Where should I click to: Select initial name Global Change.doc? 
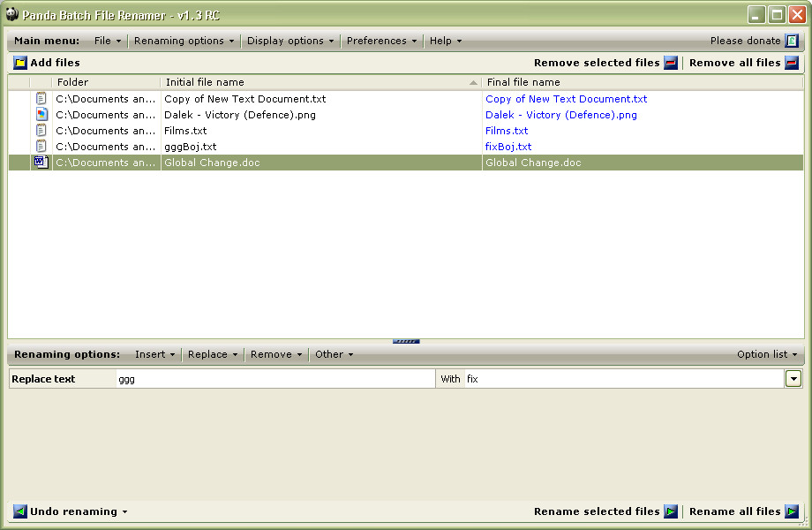[x=212, y=163]
